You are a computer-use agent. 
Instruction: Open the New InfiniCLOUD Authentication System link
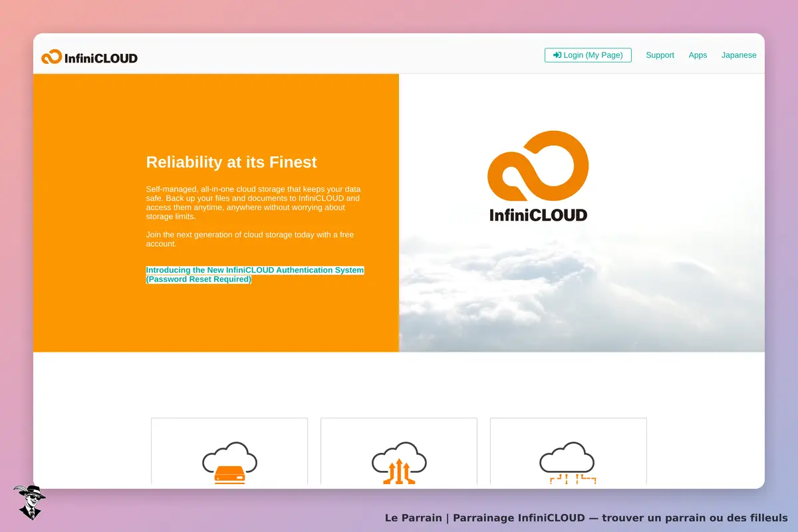click(255, 275)
